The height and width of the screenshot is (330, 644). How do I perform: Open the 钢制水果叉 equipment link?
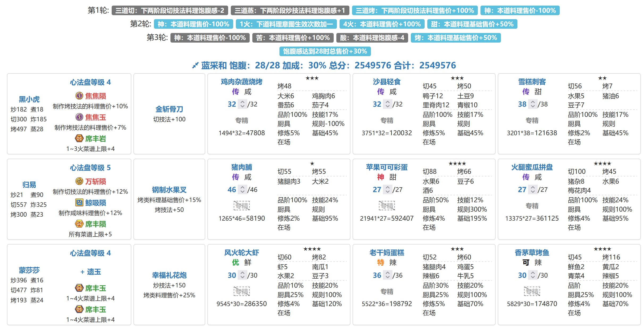(x=169, y=190)
